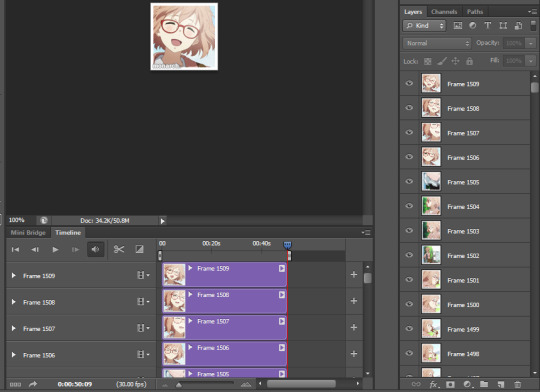Toggle visibility of Frame 1506 layer
The width and height of the screenshot is (540, 392).
pos(409,157)
